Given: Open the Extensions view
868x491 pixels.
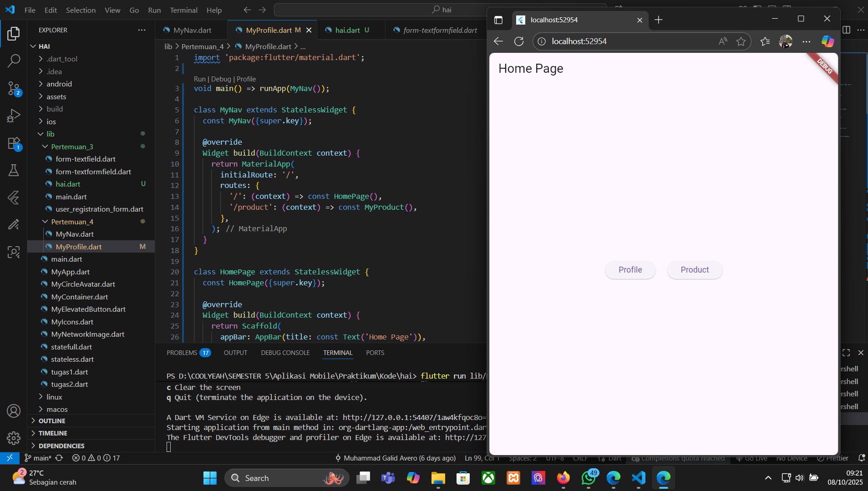Looking at the screenshot, I should [x=14, y=143].
